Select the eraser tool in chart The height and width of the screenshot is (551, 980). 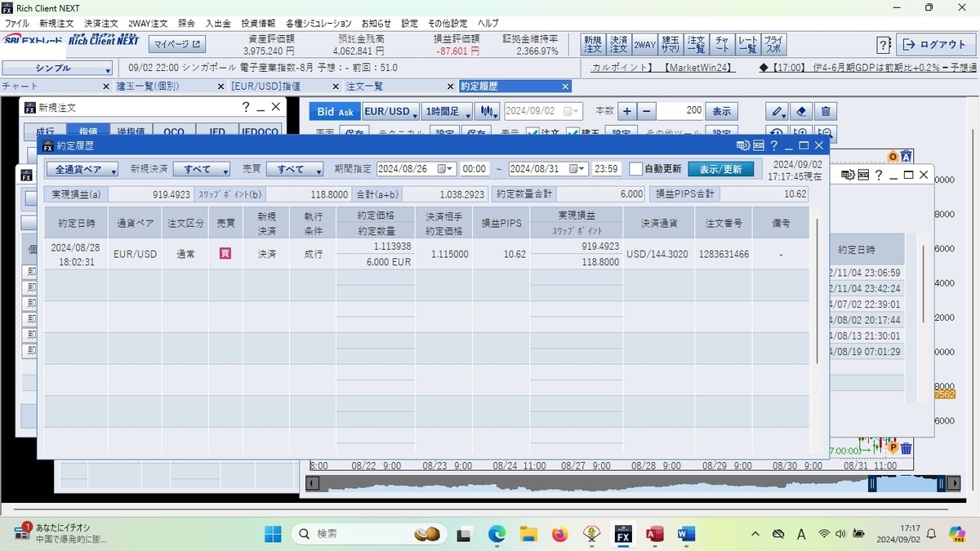802,112
